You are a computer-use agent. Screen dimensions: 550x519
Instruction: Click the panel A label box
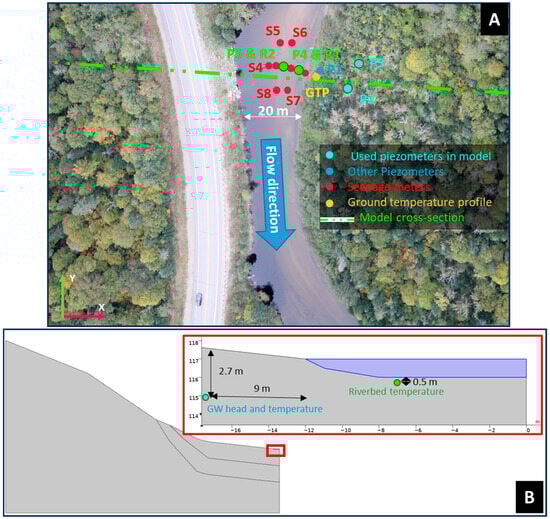[x=494, y=19]
